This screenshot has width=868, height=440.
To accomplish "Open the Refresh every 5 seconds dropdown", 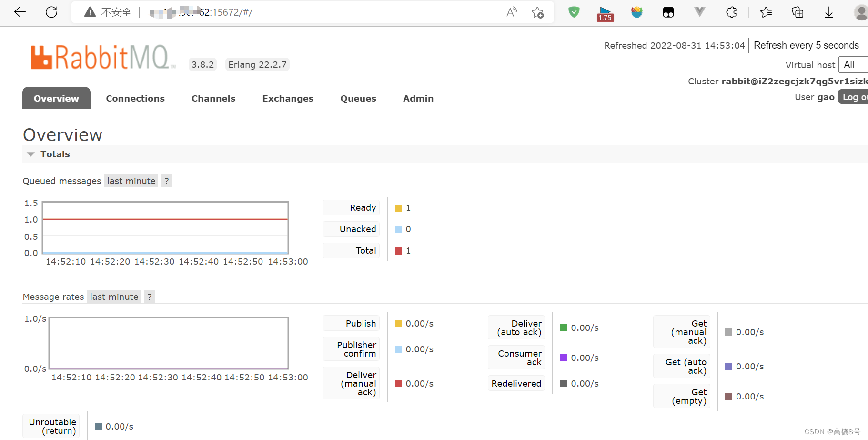I will (808, 45).
